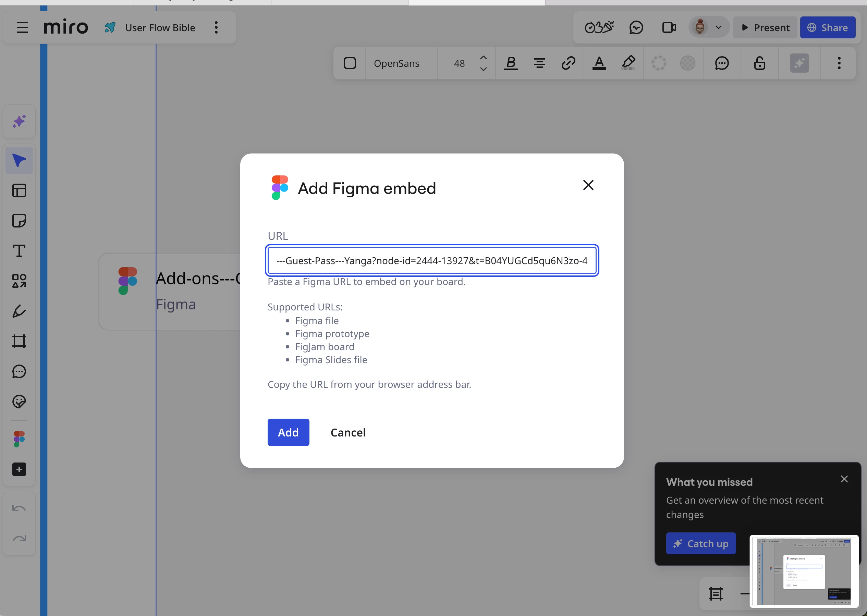Click the Present button
The width and height of the screenshot is (867, 616).
[765, 28]
